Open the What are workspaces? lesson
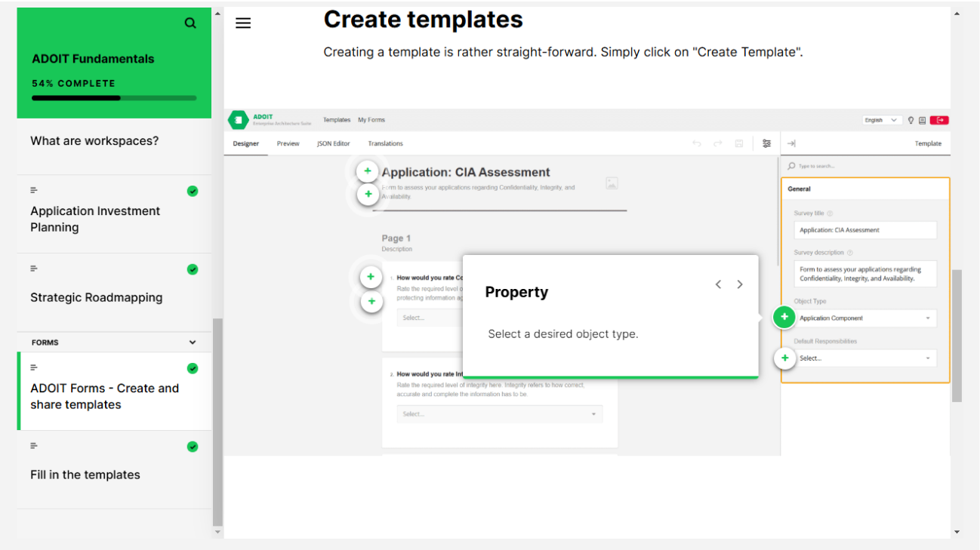980x550 pixels. 94,141
